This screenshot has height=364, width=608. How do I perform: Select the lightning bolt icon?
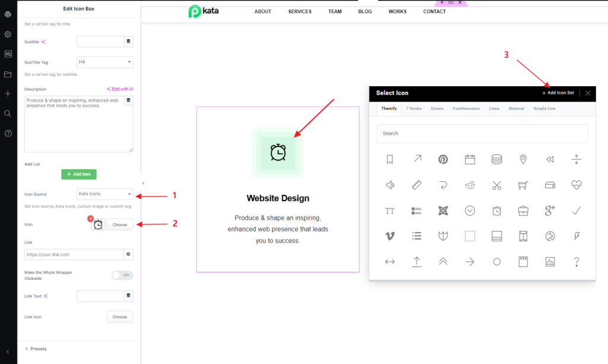point(577,236)
